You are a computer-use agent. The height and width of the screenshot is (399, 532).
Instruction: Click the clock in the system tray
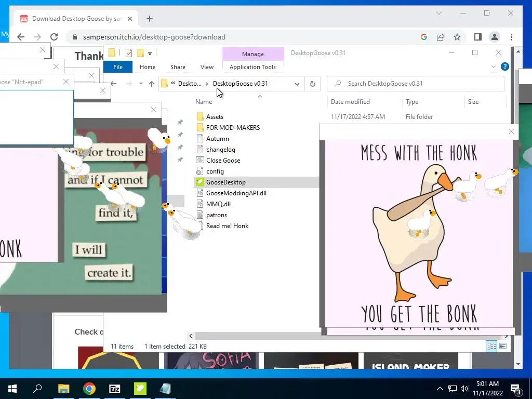tap(487, 389)
